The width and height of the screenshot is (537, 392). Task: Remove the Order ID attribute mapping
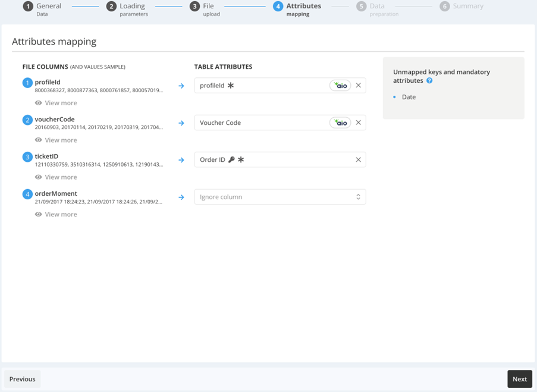358,159
